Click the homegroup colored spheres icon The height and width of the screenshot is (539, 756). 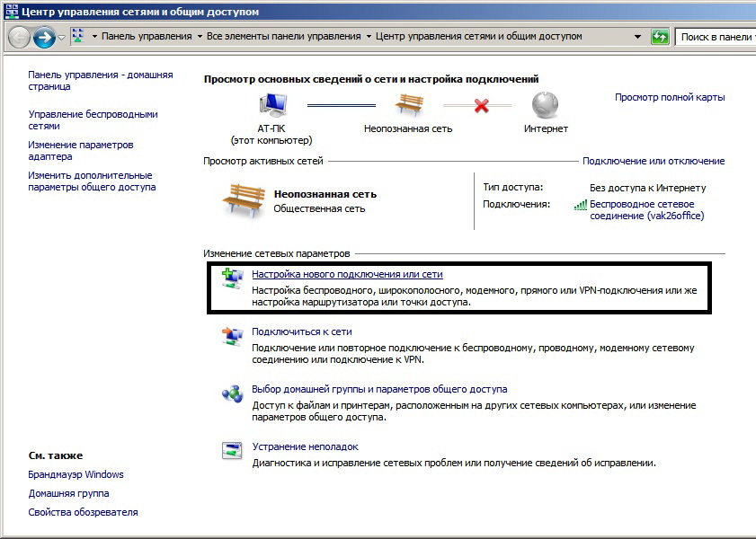[233, 394]
